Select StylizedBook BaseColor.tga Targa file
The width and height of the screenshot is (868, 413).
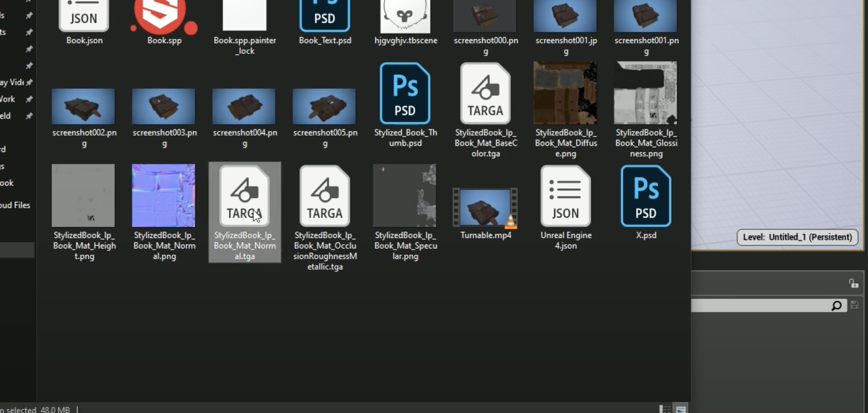485,94
